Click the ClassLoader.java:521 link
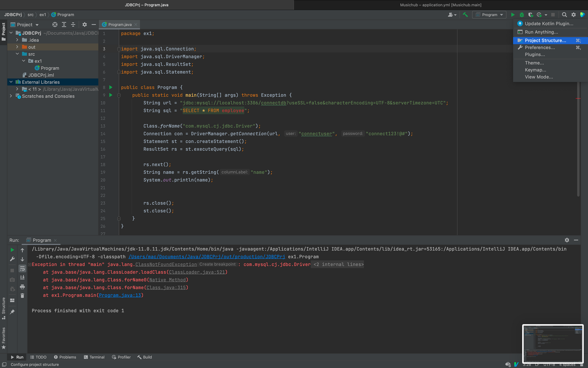588x368 pixels. (197, 272)
